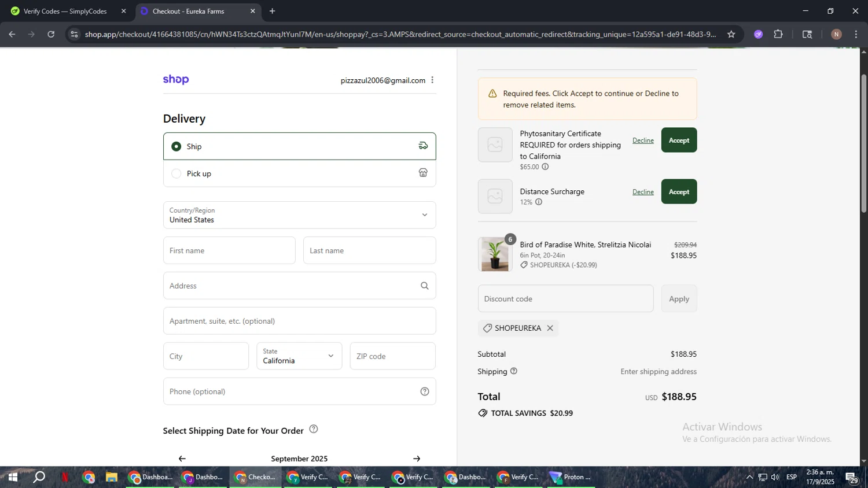Click the volume icon in system tray

pos(775,477)
